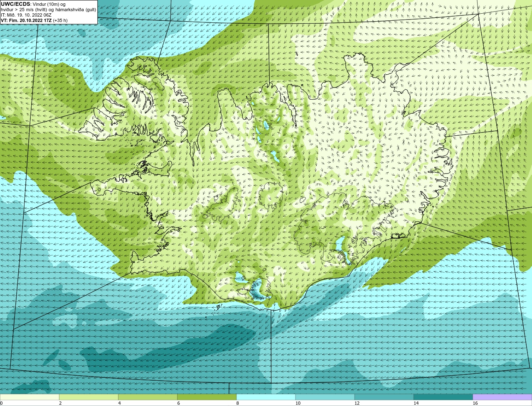Click the legend scale label '8'

click(x=237, y=403)
